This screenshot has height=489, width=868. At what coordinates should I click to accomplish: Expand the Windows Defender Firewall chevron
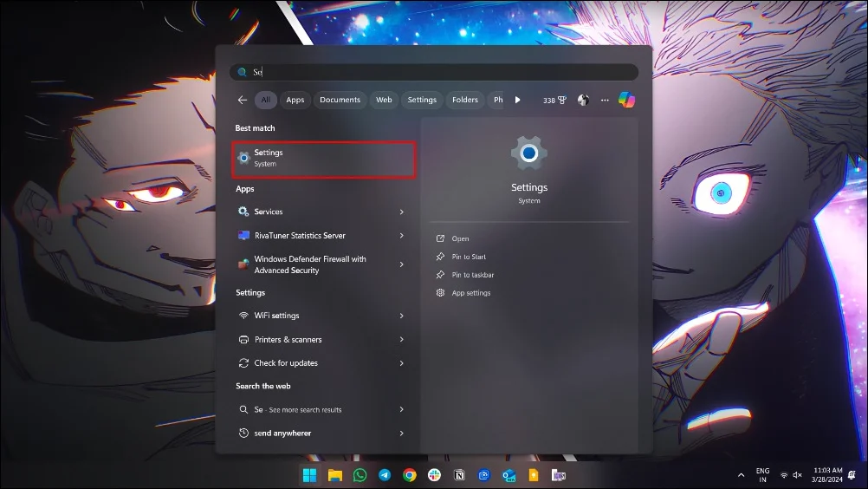point(402,264)
